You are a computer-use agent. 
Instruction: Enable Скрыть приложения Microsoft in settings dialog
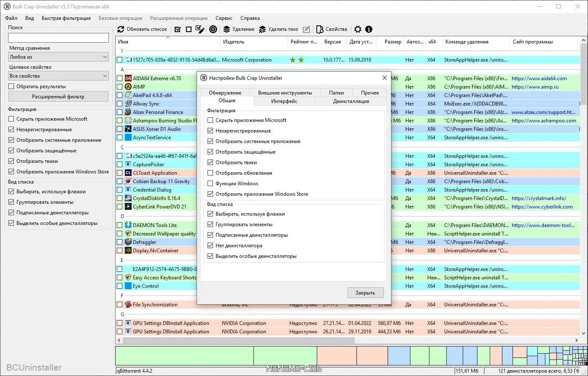210,120
